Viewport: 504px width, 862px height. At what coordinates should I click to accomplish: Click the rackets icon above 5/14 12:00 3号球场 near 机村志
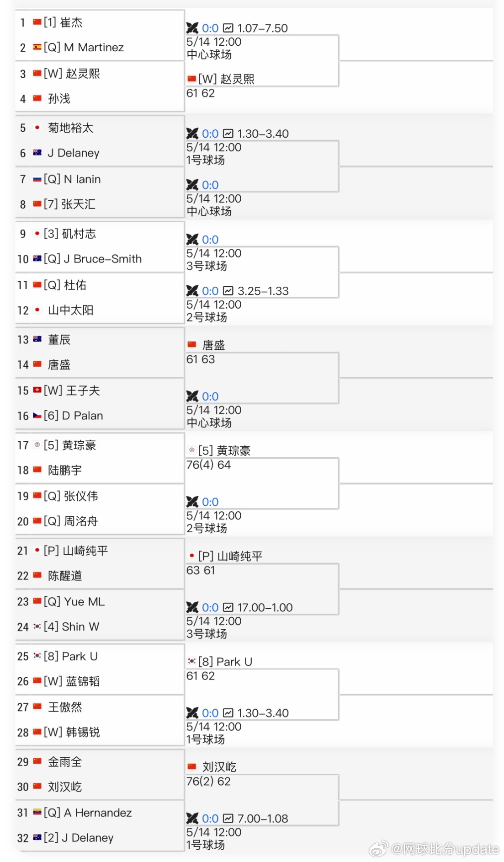click(192, 239)
